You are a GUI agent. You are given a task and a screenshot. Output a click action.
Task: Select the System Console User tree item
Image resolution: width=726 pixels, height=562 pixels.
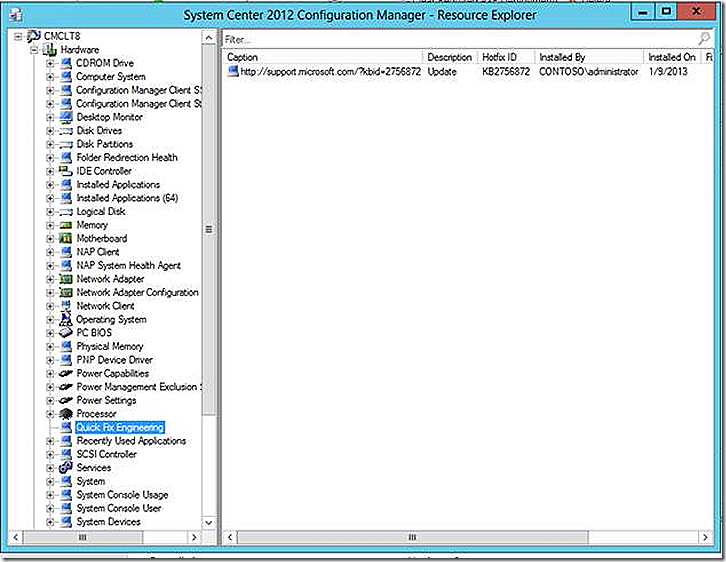point(119,508)
